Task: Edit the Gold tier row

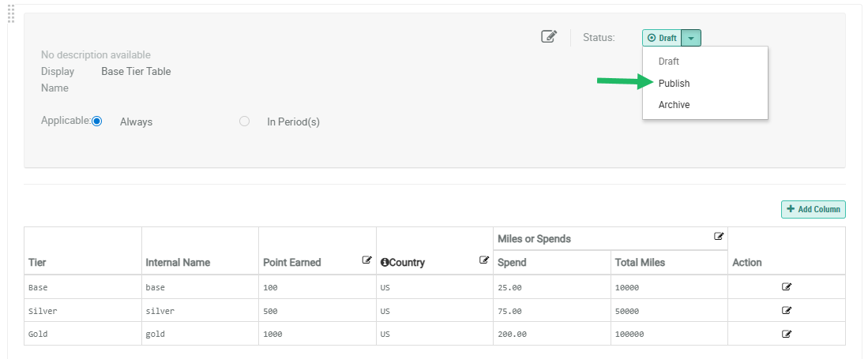Action: (x=786, y=334)
